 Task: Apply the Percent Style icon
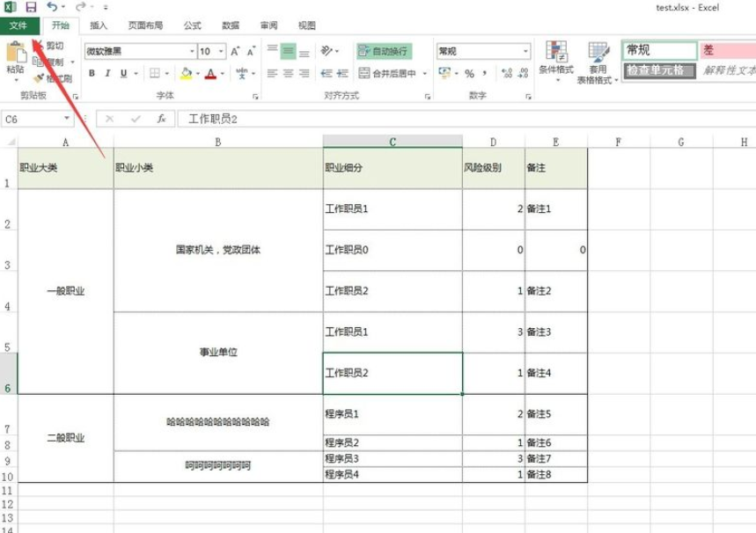click(x=469, y=72)
